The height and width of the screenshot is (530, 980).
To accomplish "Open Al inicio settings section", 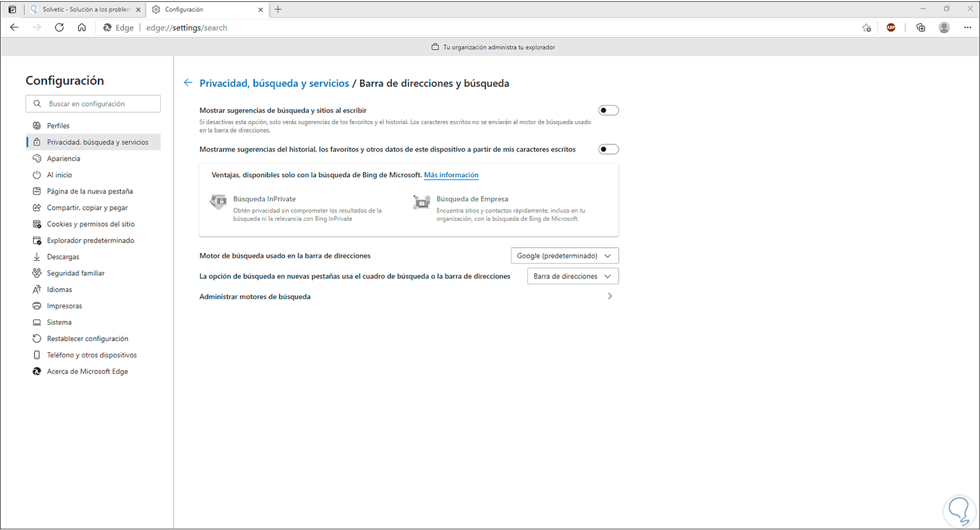I will tap(93, 175).
